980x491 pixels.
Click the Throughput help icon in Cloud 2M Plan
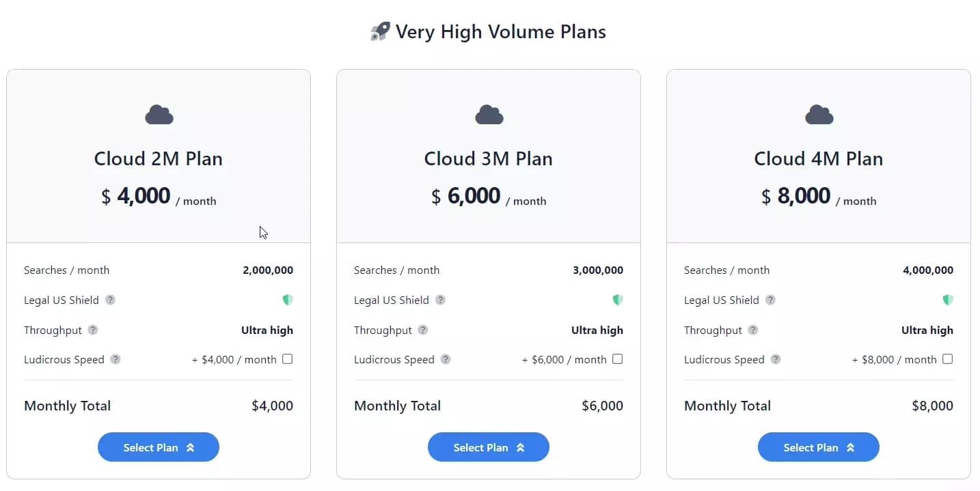point(93,330)
